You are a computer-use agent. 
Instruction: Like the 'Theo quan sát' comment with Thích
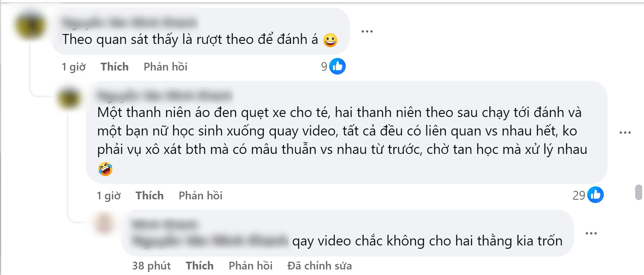click(115, 67)
